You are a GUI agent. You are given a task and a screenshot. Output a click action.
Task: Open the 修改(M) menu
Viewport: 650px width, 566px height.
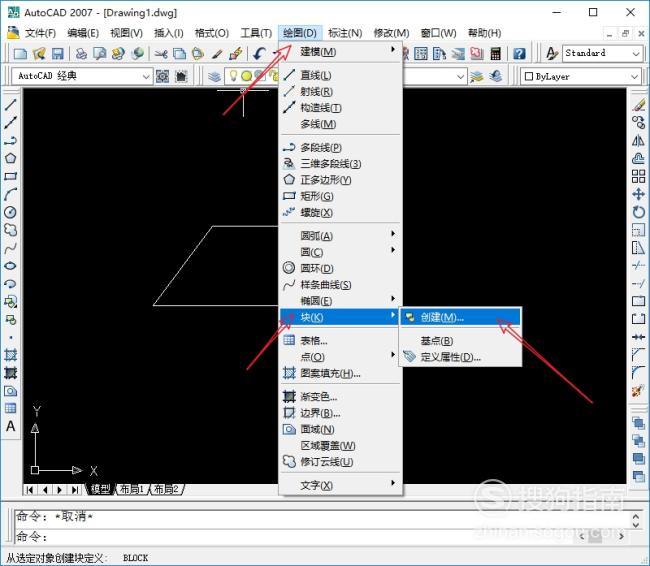pos(391,33)
